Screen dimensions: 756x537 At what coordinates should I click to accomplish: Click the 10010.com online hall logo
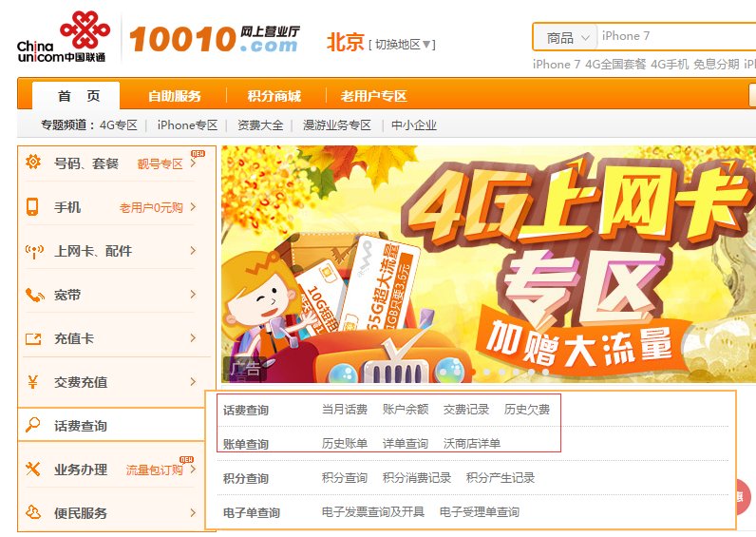click(214, 39)
